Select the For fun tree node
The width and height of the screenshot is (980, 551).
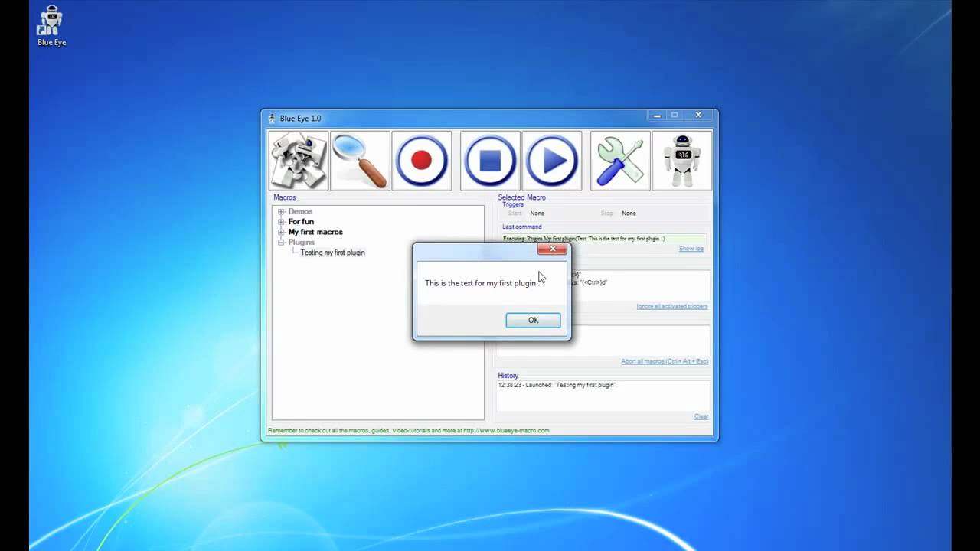[301, 222]
